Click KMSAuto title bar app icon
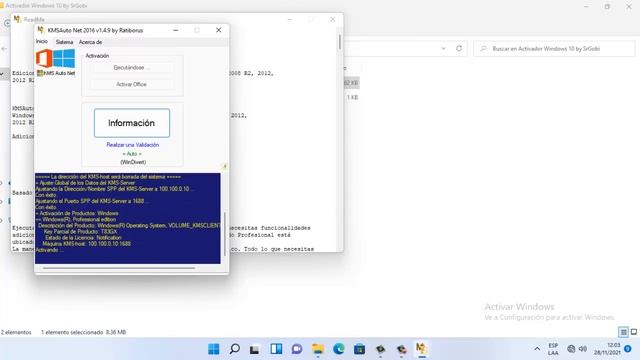Screen dimensions: 640x360 tap(41, 30)
